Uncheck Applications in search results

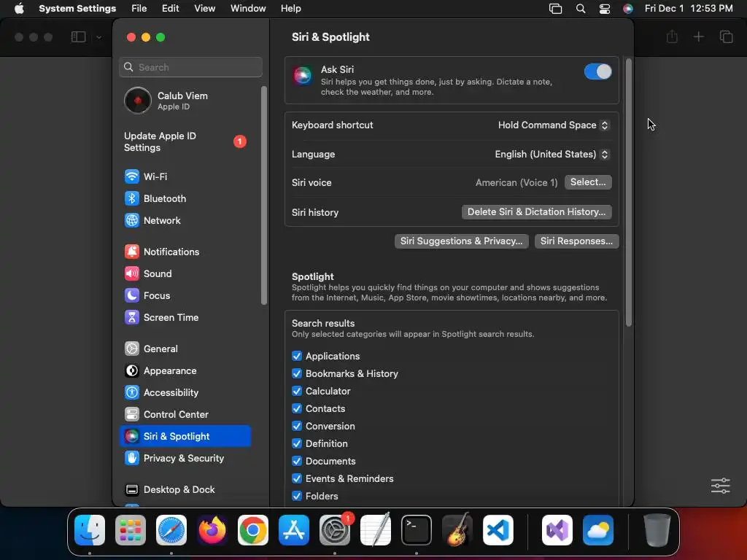tap(297, 356)
